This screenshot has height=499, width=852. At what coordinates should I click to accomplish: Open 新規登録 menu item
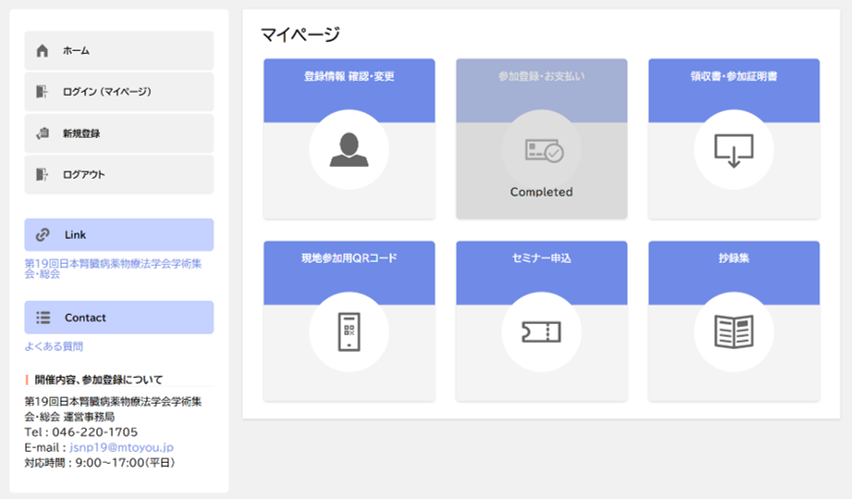pyautogui.click(x=119, y=133)
